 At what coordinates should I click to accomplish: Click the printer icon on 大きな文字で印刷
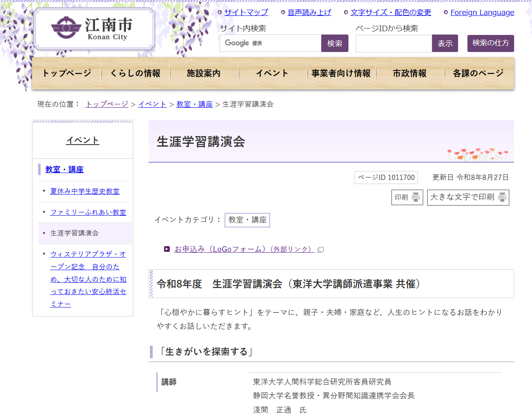502,197
